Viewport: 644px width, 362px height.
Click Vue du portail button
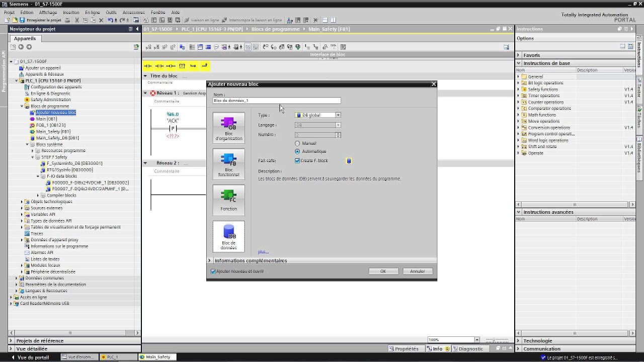coord(30,357)
